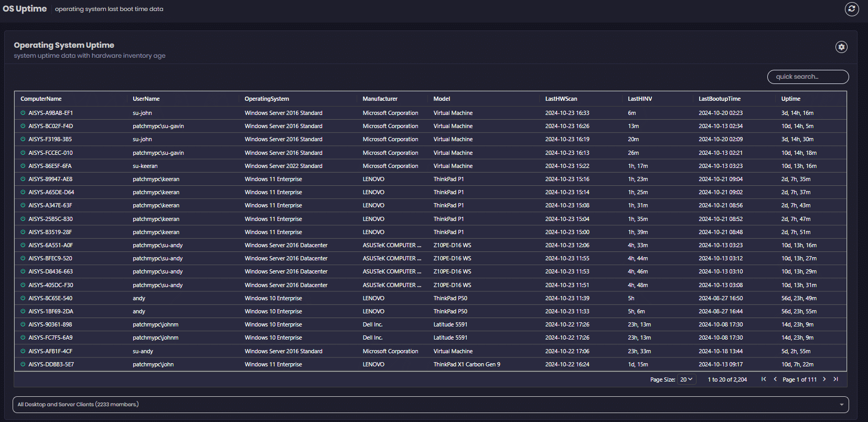Open the Page Size dropdown

pyautogui.click(x=686, y=379)
